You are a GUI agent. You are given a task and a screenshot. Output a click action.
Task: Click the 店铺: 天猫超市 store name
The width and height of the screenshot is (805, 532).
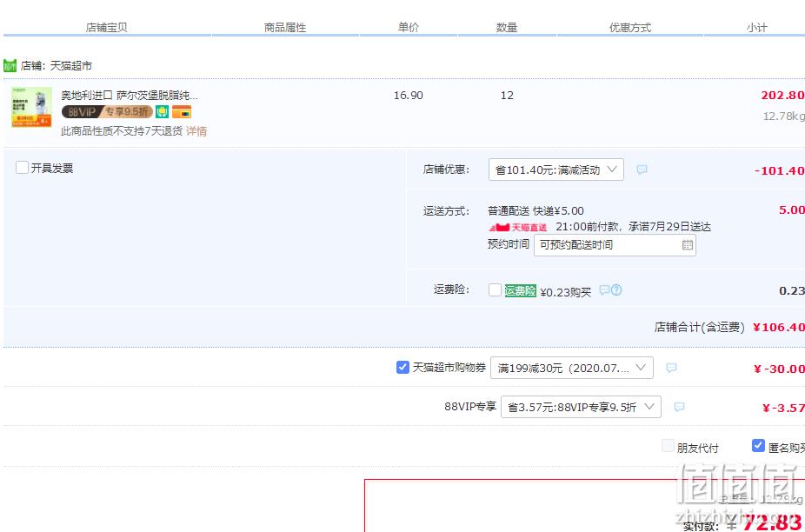56,66
